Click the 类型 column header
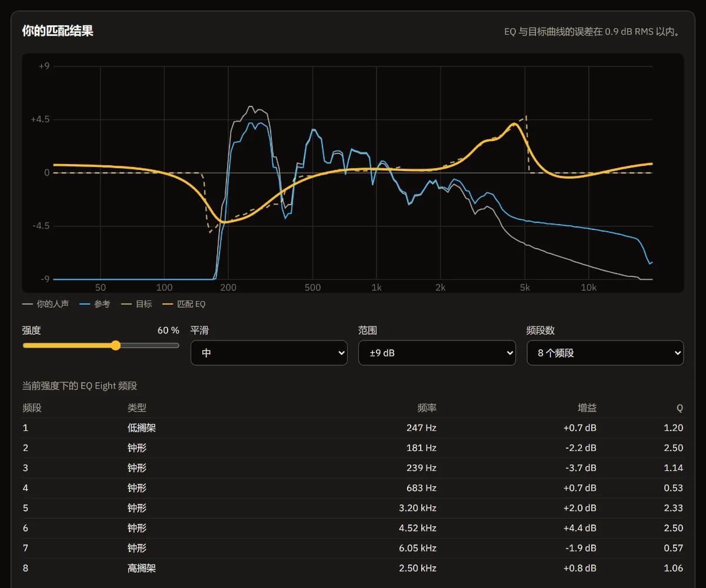The height and width of the screenshot is (588, 706). (x=137, y=407)
